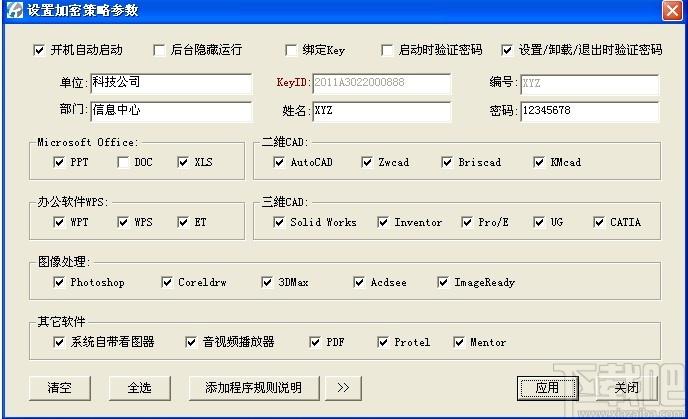Open 添加程序规则说明
688x419 pixels.
(254, 388)
